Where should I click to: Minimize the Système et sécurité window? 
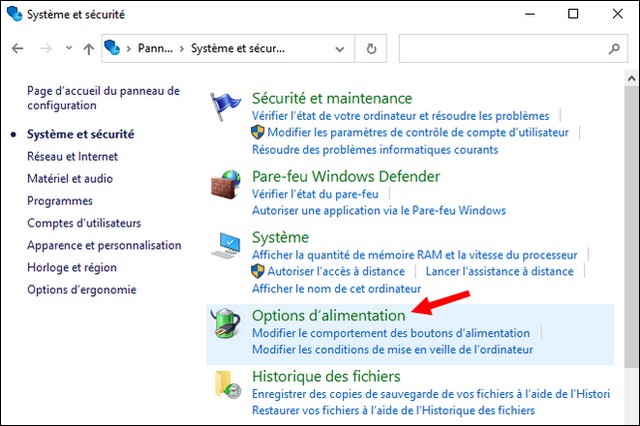(530, 14)
